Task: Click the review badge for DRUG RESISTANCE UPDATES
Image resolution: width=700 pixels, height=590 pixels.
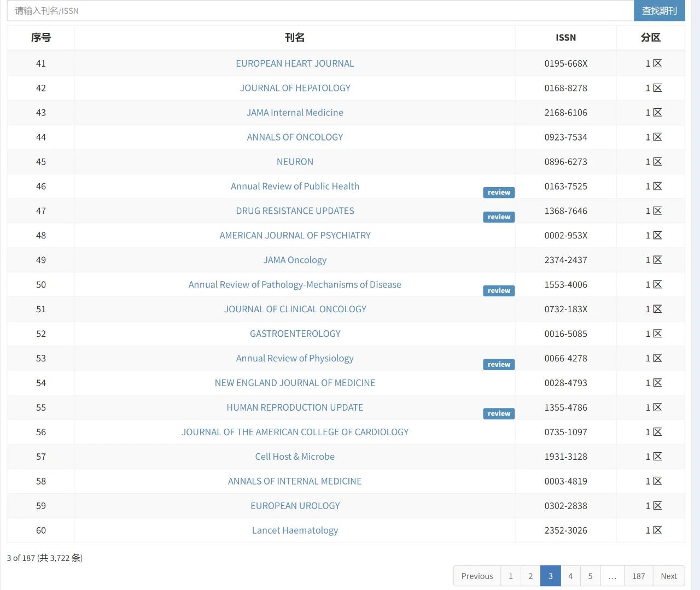Action: coord(499,217)
